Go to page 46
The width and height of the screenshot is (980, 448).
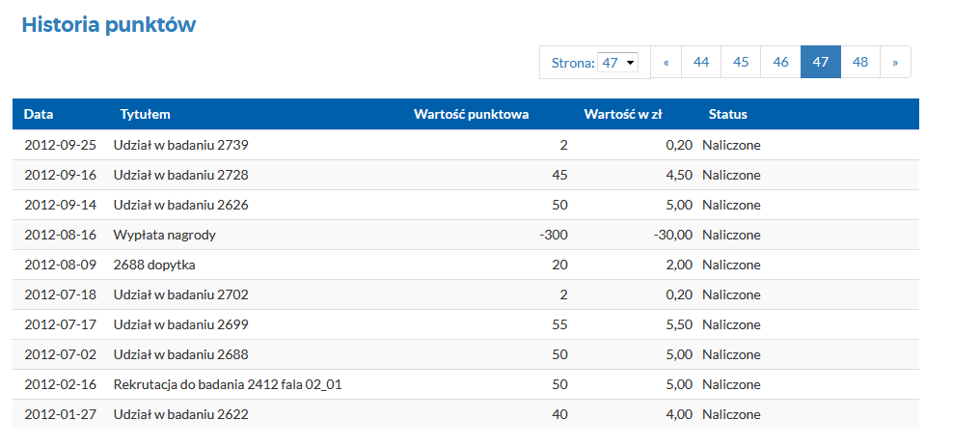(780, 62)
